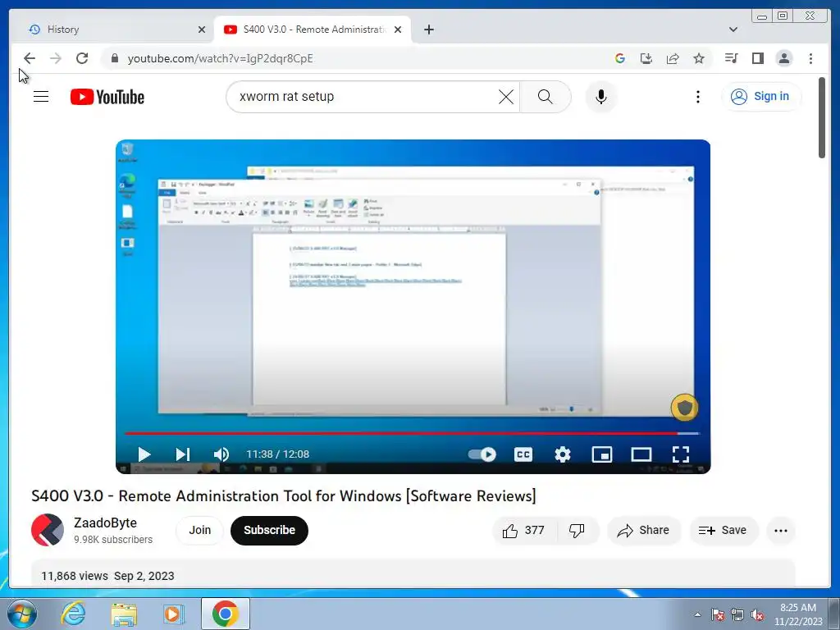Search with your voice microphone
840x630 pixels.
pos(601,97)
